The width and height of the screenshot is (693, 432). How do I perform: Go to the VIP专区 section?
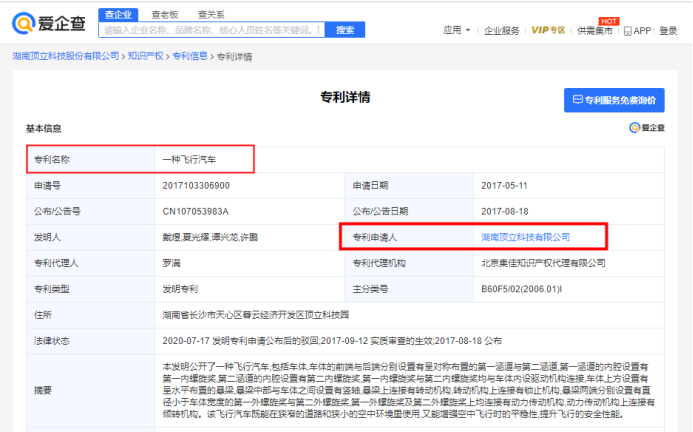pyautogui.click(x=548, y=30)
